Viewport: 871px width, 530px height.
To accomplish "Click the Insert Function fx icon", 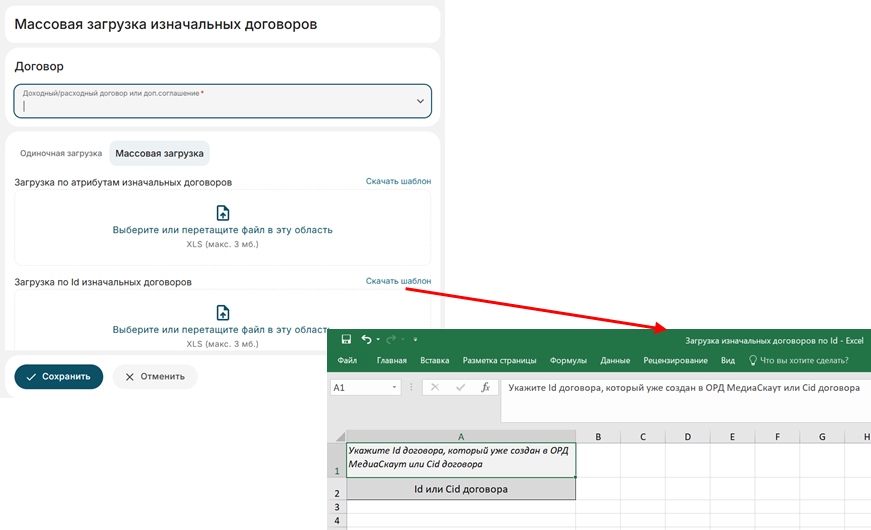I will coord(485,387).
